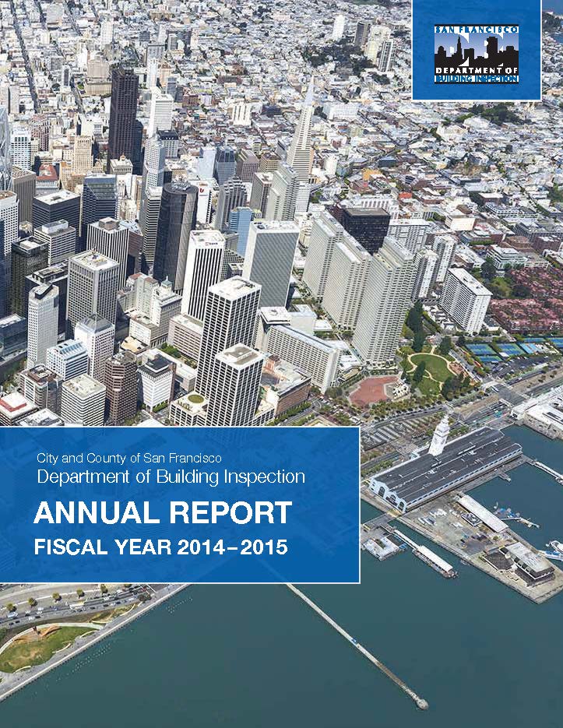Click the 'ANNUAL REPORT' heading

(x=163, y=513)
